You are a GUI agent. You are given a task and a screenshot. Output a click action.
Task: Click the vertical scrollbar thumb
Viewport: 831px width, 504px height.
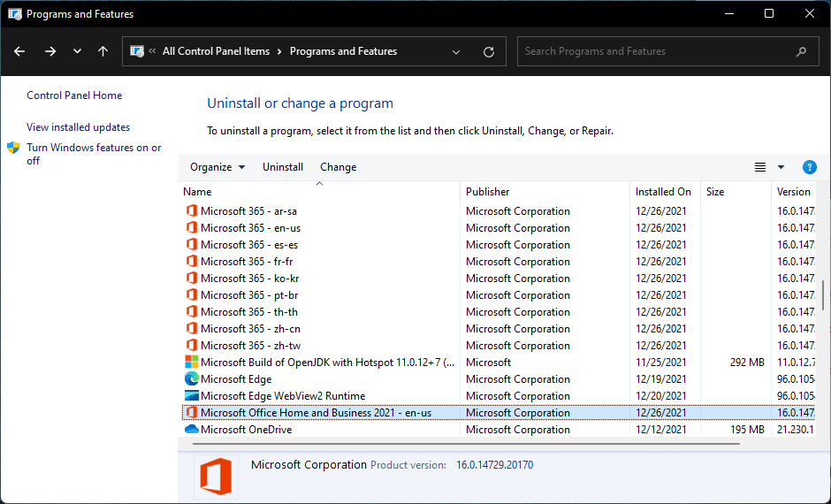tap(823, 295)
